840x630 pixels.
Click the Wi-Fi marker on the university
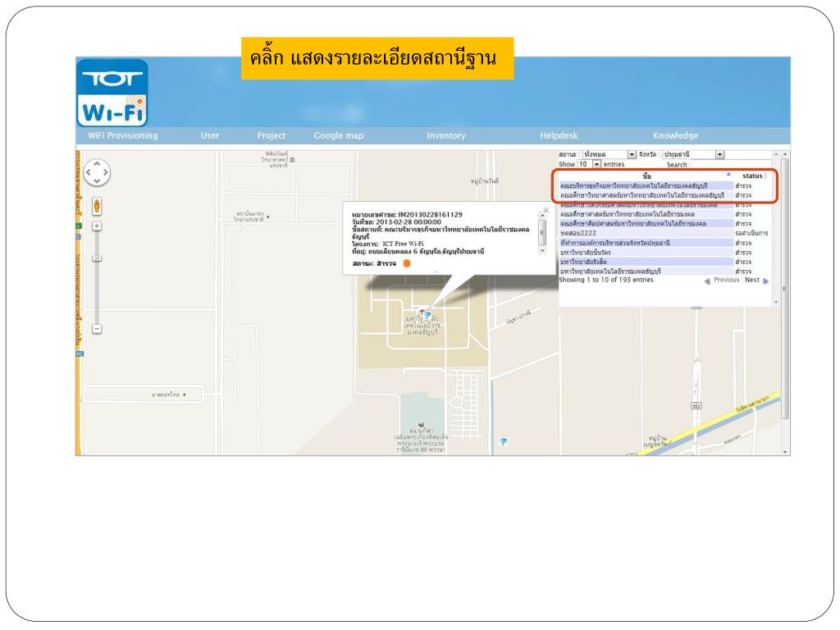[427, 315]
